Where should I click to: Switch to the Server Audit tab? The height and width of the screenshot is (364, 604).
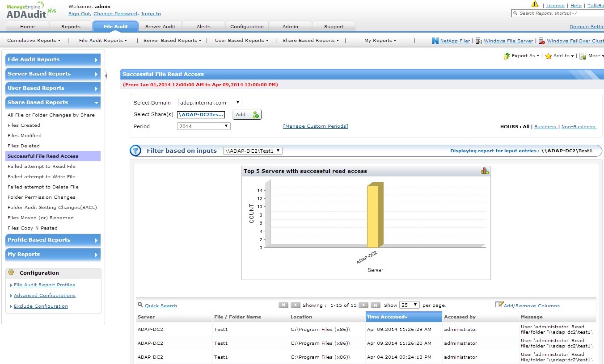click(x=160, y=27)
